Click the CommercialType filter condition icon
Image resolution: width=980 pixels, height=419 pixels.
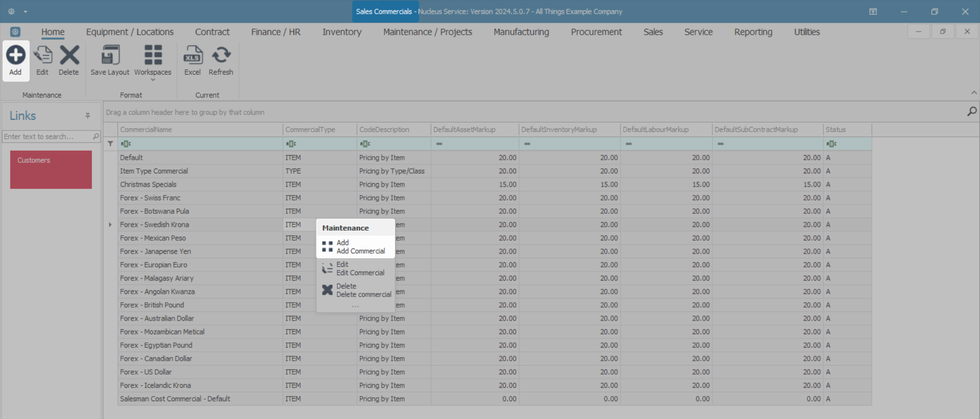click(291, 144)
